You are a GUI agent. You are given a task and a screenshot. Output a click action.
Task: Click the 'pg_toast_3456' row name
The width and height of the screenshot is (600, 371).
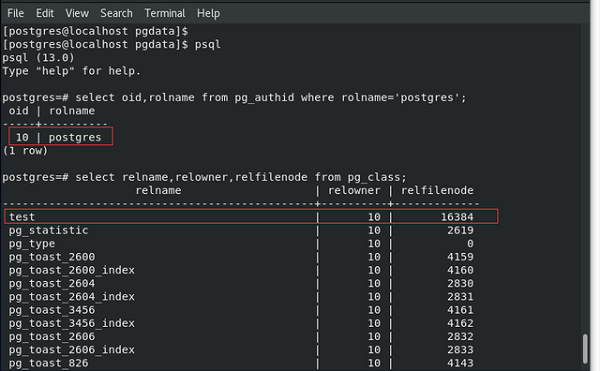pyautogui.click(x=52, y=310)
